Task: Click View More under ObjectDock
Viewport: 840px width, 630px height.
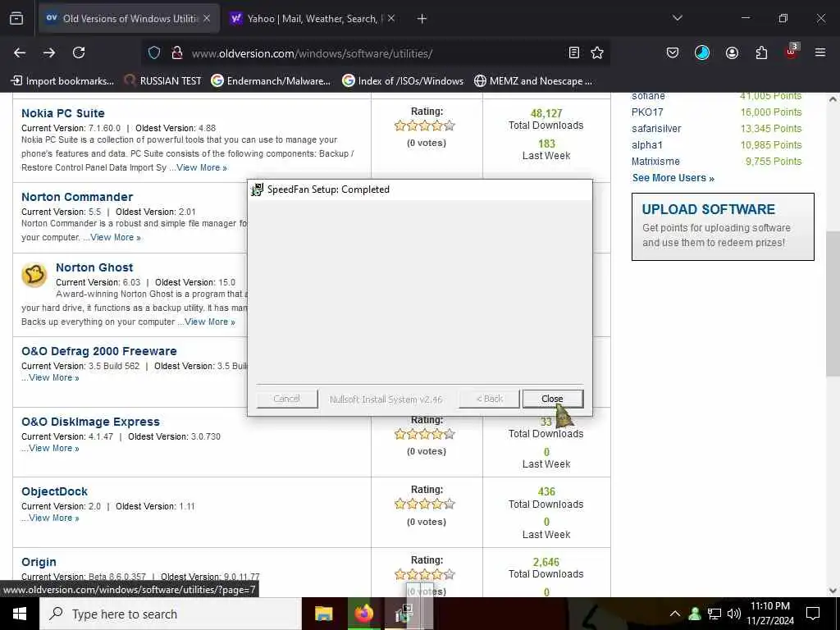Action: (x=53, y=518)
